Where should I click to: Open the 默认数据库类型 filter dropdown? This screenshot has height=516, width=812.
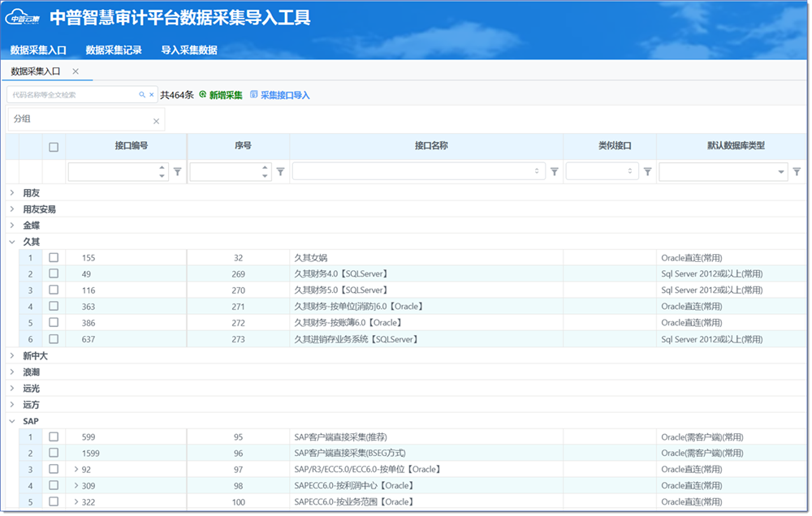tap(781, 172)
